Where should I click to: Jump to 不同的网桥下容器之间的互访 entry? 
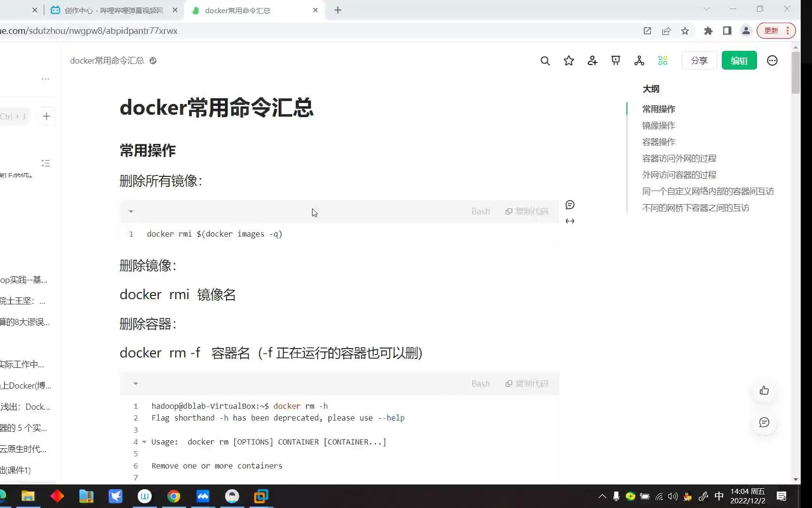click(695, 208)
